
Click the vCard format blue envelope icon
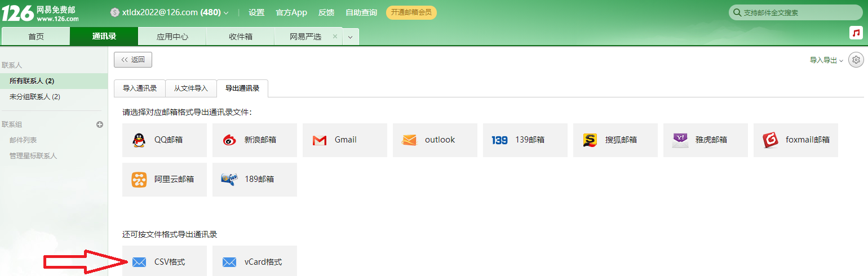tap(229, 262)
